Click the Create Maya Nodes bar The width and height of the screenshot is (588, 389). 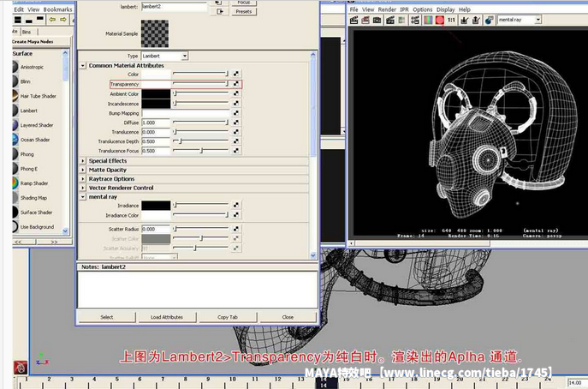[x=41, y=42]
